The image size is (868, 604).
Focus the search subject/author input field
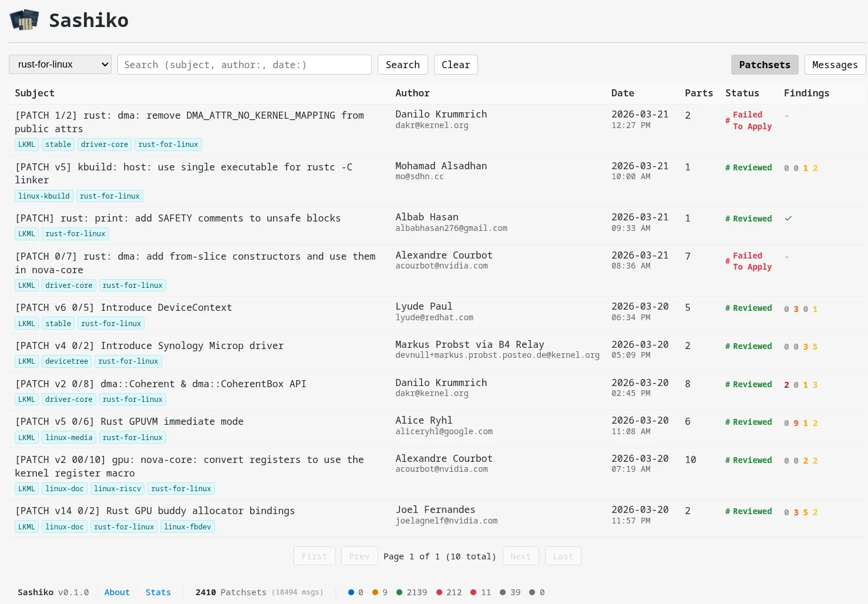pos(244,65)
